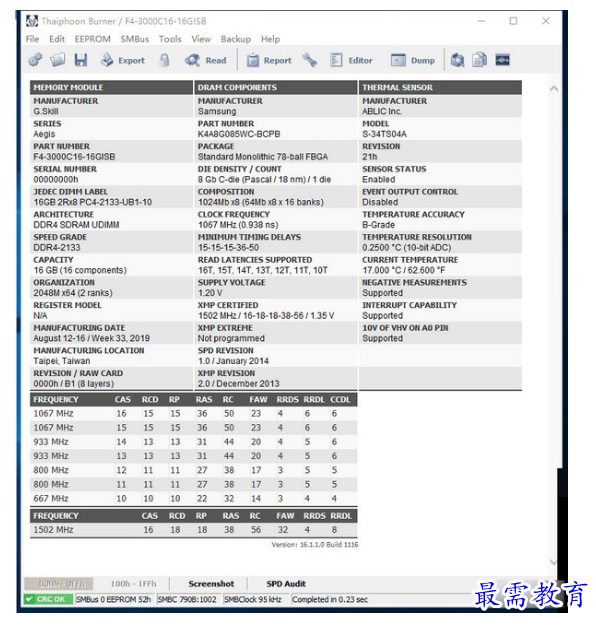The height and width of the screenshot is (626, 596).
Task: Click the Completed in 0.23 sec status
Action: [330, 599]
